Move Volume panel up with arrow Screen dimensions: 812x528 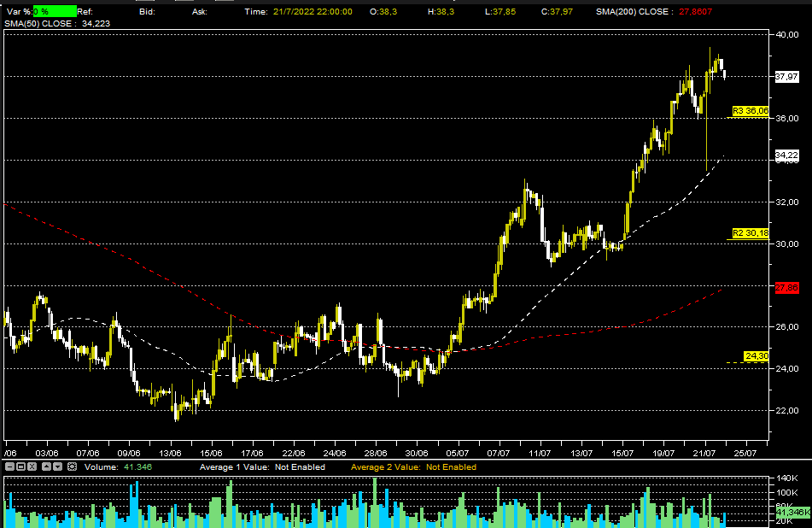click(x=46, y=467)
